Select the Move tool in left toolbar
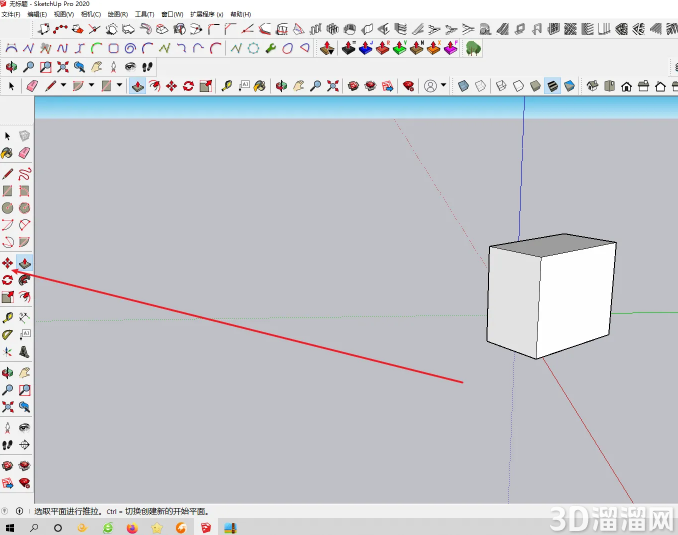 pyautogui.click(x=7, y=263)
